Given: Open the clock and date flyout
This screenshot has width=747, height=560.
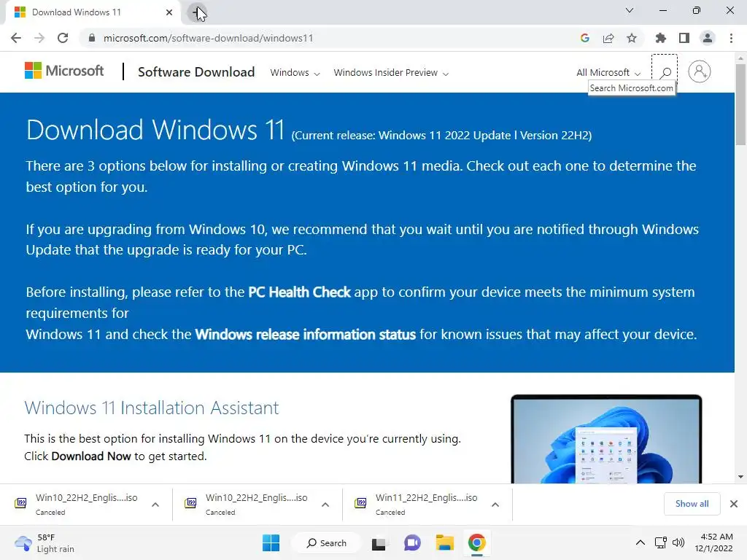Looking at the screenshot, I should 713,542.
